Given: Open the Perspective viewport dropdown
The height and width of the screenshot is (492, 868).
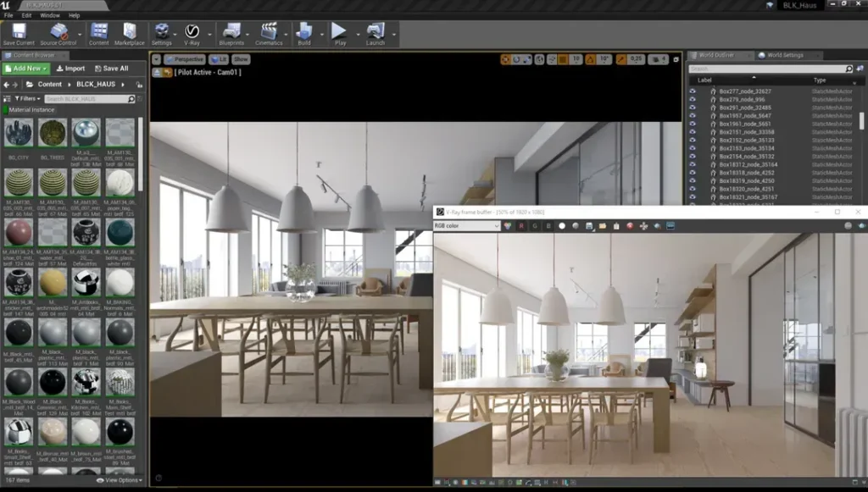Looking at the screenshot, I should [183, 59].
